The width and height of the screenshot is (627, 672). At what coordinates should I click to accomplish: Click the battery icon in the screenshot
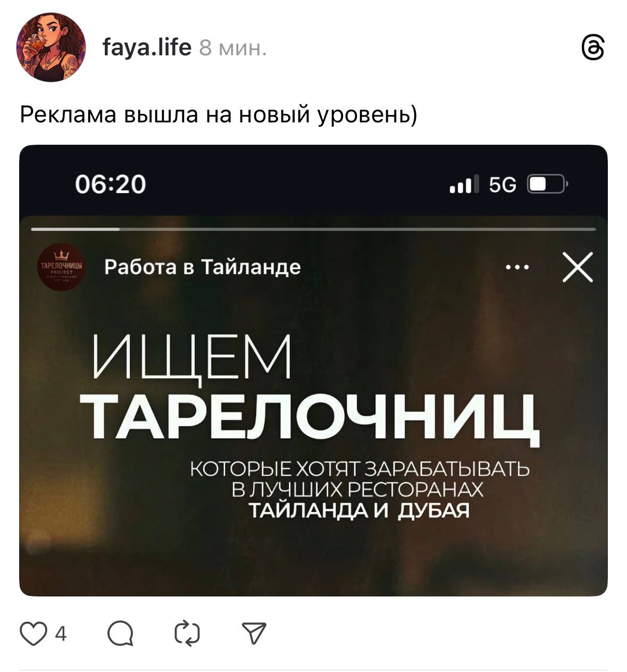coord(547,185)
